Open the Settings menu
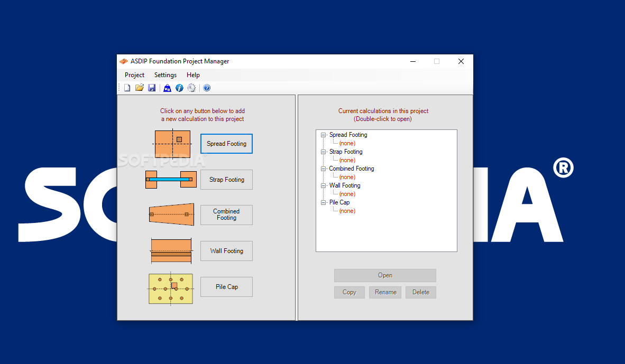Image resolution: width=625 pixels, height=364 pixels. tap(166, 75)
